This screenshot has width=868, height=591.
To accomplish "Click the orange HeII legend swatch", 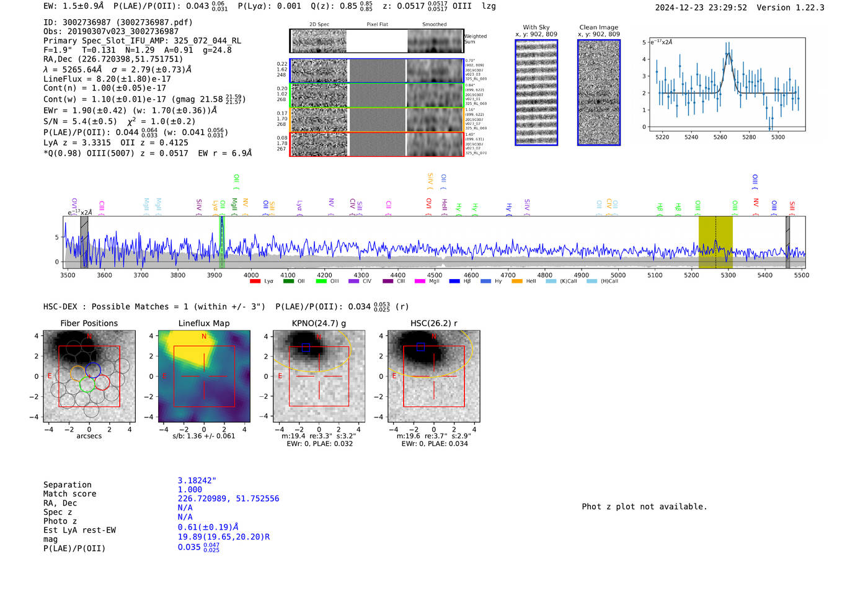I will pyautogui.click(x=517, y=282).
